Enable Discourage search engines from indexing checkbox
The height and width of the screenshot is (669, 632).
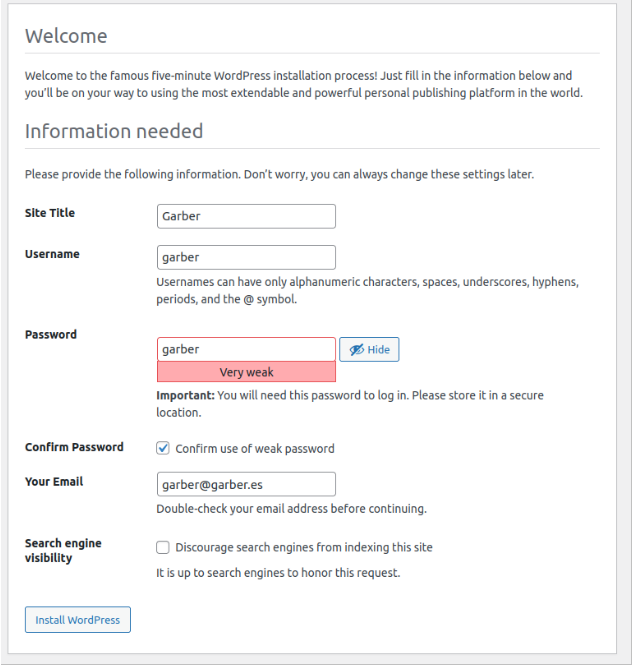click(x=163, y=547)
